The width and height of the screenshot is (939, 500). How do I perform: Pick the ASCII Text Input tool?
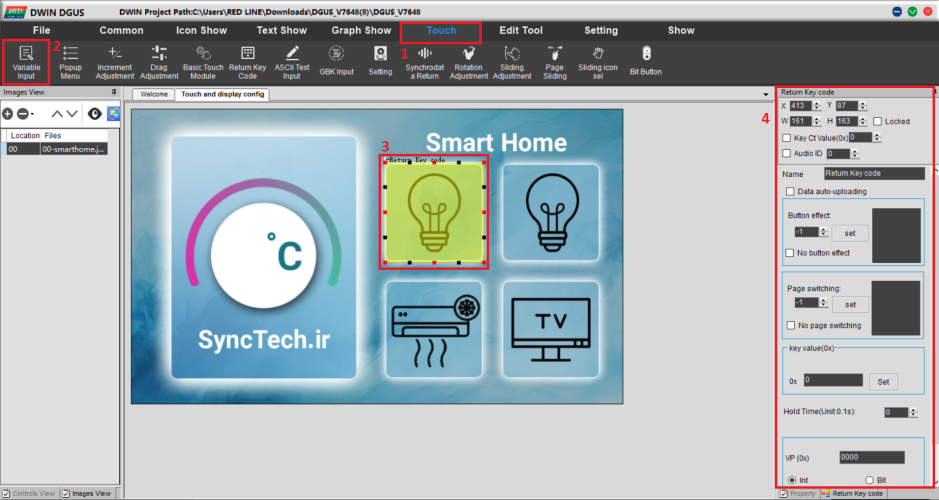click(x=292, y=61)
